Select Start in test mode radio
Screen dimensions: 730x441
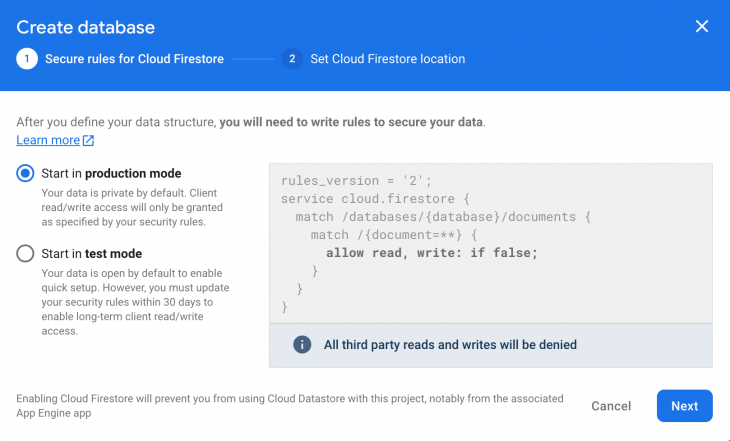25,254
